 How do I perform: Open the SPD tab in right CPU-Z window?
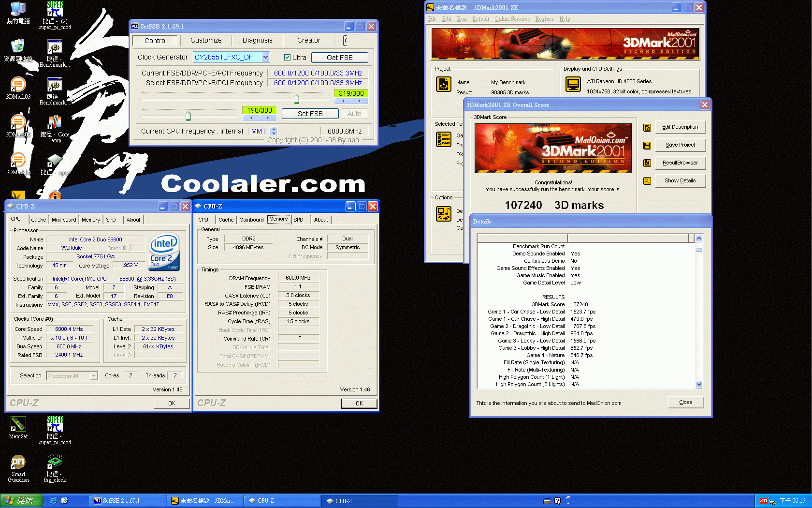pos(299,220)
